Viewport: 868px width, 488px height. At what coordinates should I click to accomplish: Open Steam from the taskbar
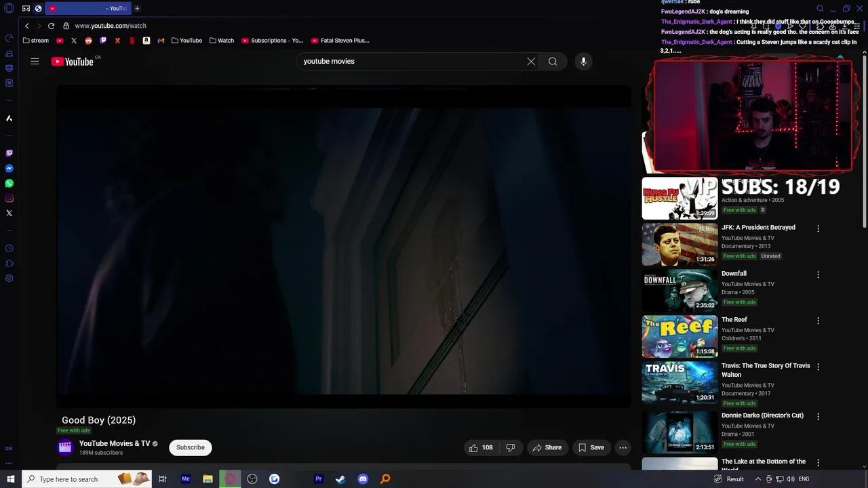[x=340, y=479]
